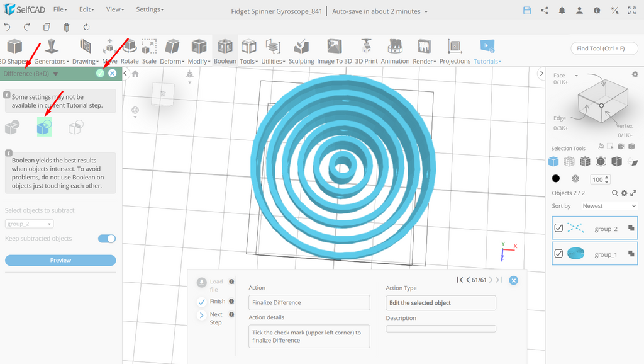Open the Generators dropdown menu
Image resolution: width=644 pixels, height=364 pixels.
point(52,52)
